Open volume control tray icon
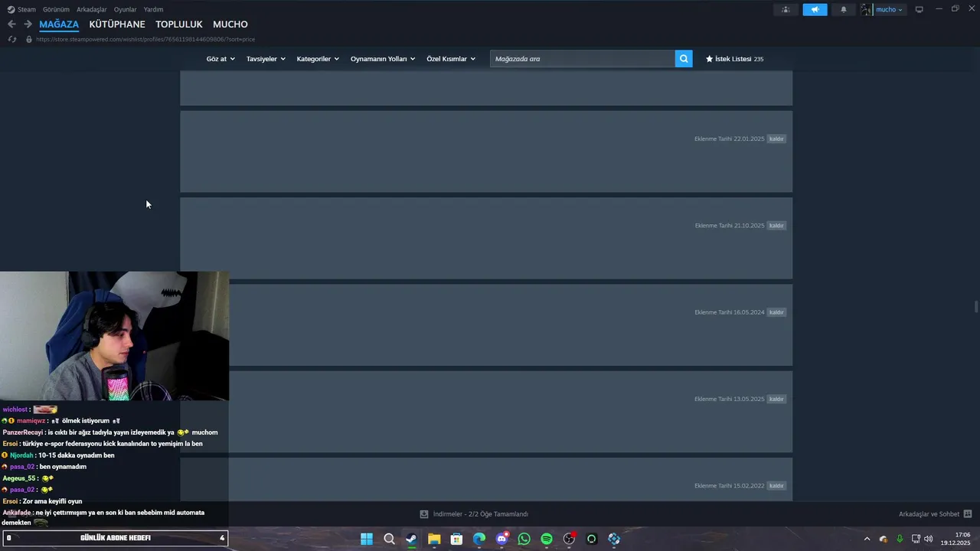Image resolution: width=980 pixels, height=551 pixels. [929, 539]
